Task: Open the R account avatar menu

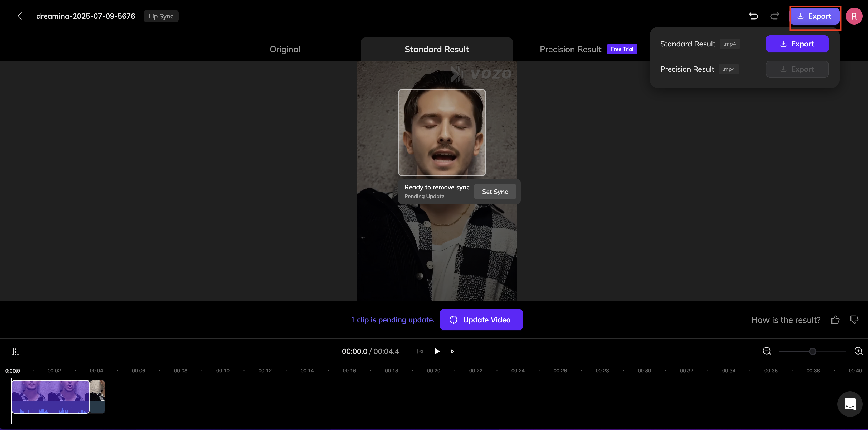Action: click(x=854, y=16)
